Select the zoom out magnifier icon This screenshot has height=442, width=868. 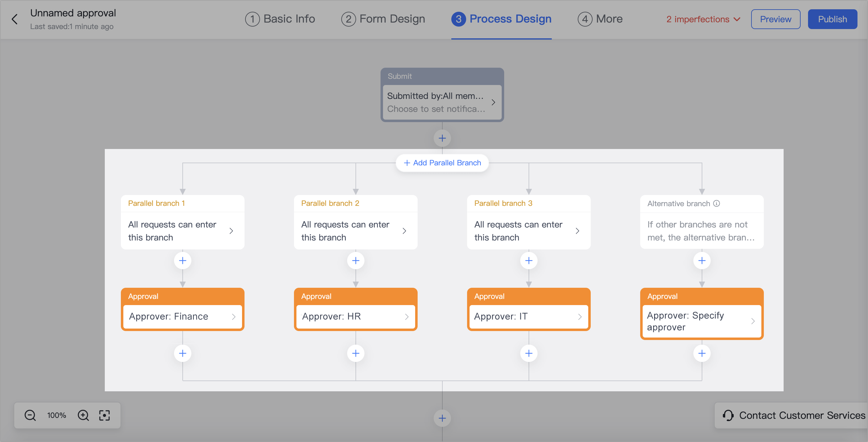[30, 415]
